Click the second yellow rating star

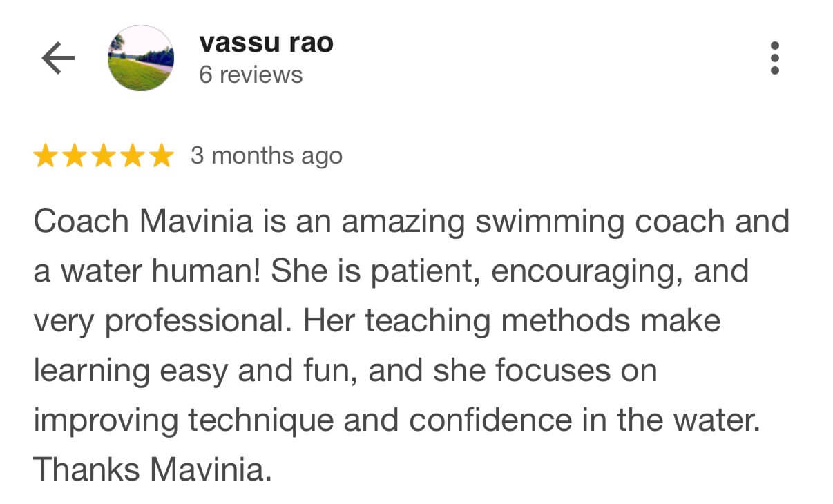tap(75, 156)
